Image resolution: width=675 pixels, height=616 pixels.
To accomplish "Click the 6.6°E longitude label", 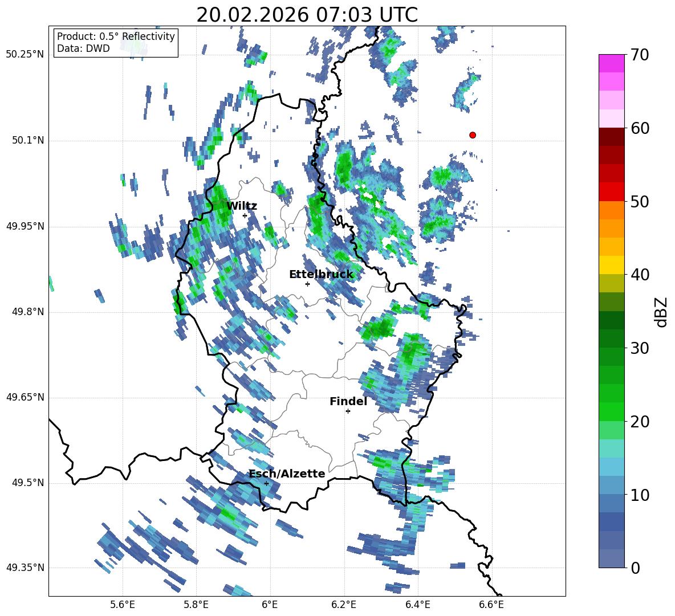I will point(491,605).
